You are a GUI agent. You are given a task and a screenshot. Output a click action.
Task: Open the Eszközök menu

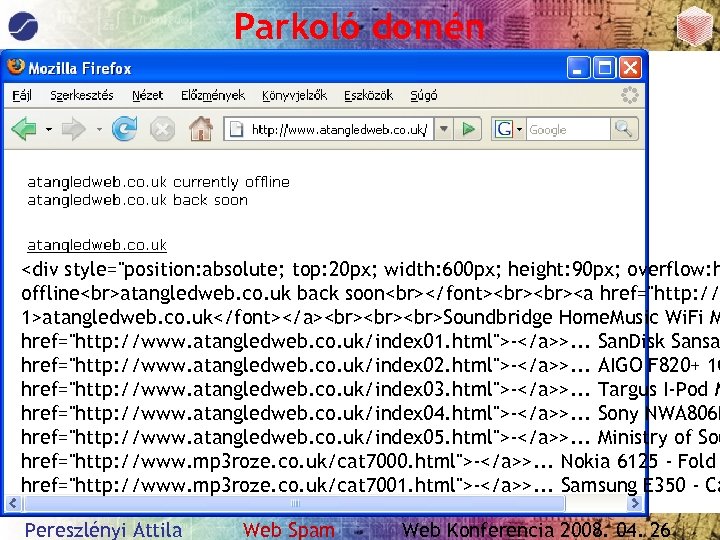click(368, 96)
